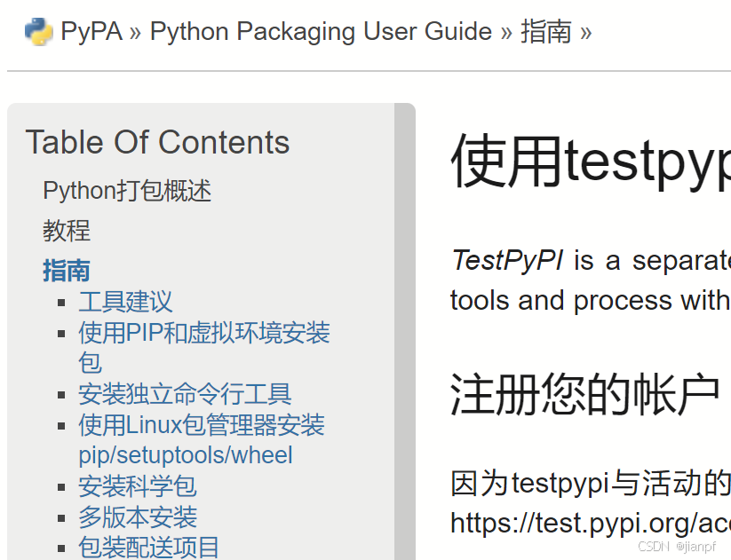Open 多版本安装 sidebar entry

(x=138, y=517)
